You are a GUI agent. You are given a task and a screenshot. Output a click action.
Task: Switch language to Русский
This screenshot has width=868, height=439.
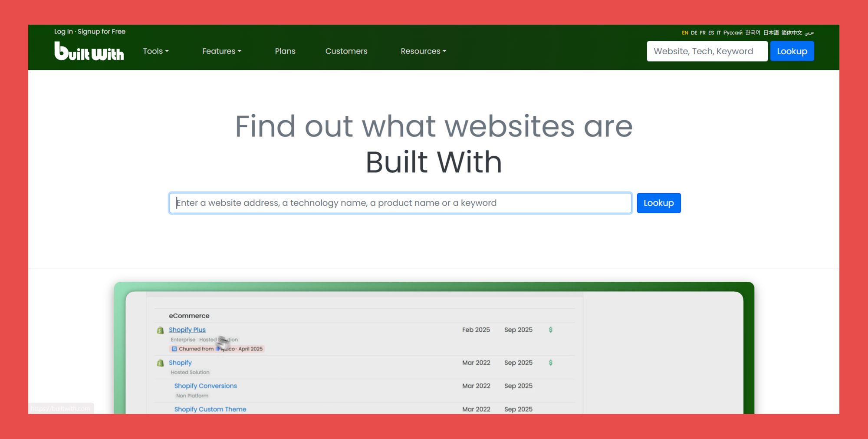(x=733, y=33)
